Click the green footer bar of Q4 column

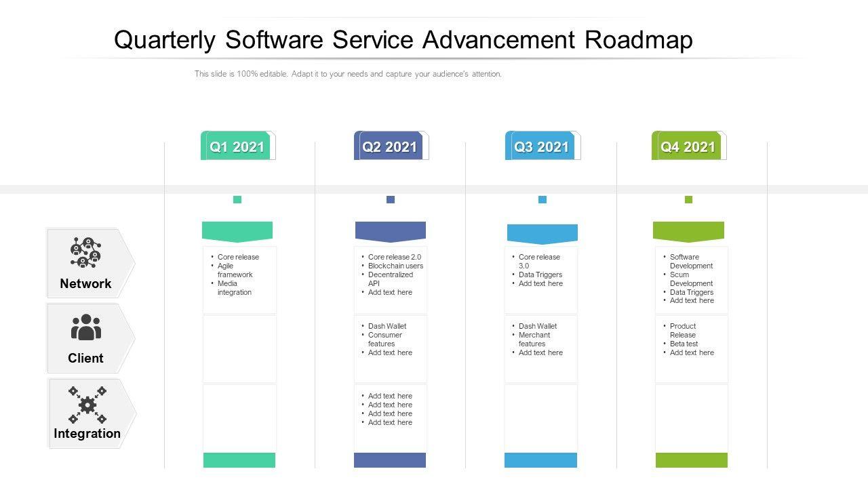tap(692, 460)
